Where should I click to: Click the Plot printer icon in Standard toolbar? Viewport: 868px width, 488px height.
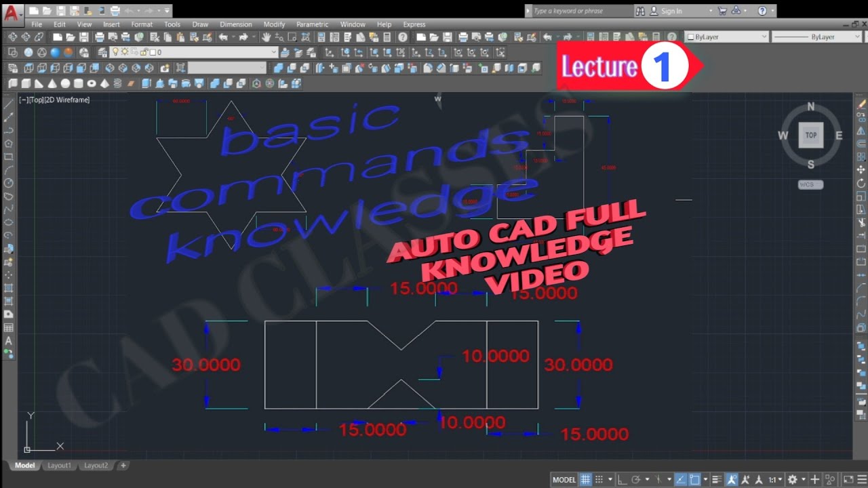pos(100,37)
